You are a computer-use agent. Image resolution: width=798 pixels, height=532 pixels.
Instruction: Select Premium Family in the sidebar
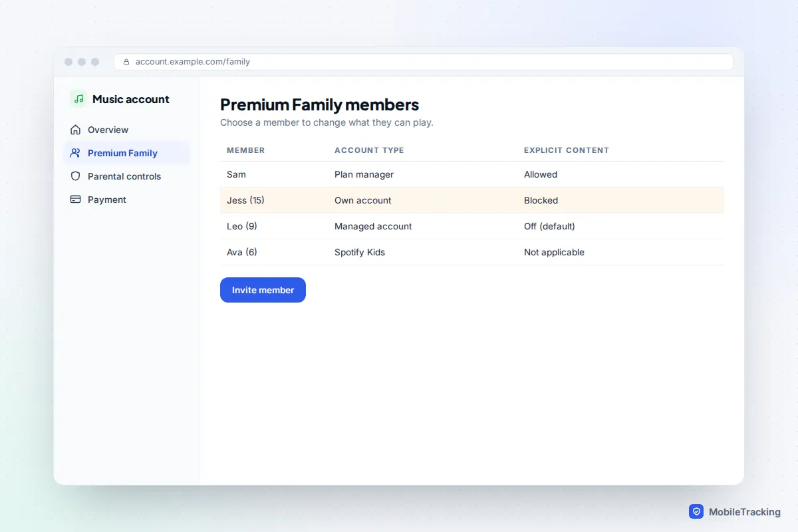pyautogui.click(x=126, y=153)
